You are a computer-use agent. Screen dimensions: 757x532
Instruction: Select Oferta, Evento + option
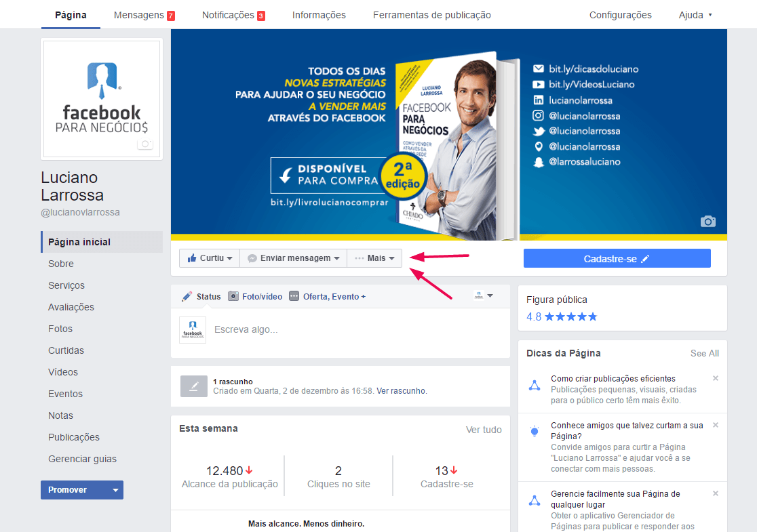coord(328,297)
